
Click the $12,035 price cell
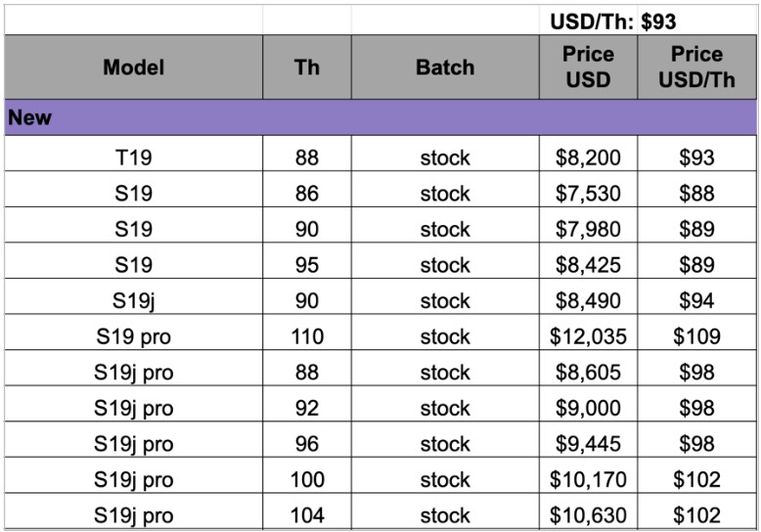pyautogui.click(x=588, y=336)
